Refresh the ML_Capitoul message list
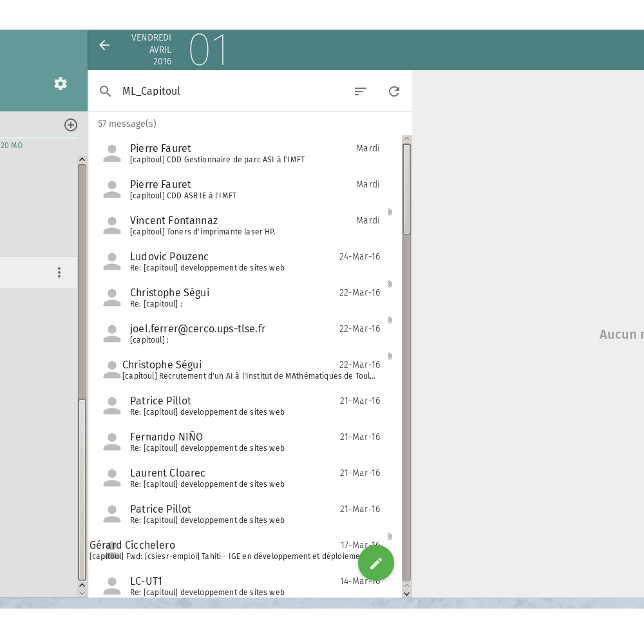644x644 pixels. 394,91
